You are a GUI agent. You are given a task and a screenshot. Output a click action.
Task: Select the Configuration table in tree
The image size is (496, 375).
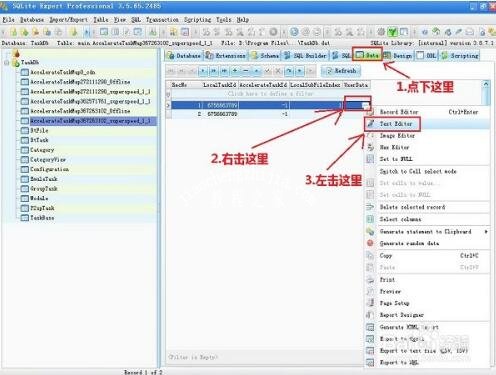tap(49, 169)
